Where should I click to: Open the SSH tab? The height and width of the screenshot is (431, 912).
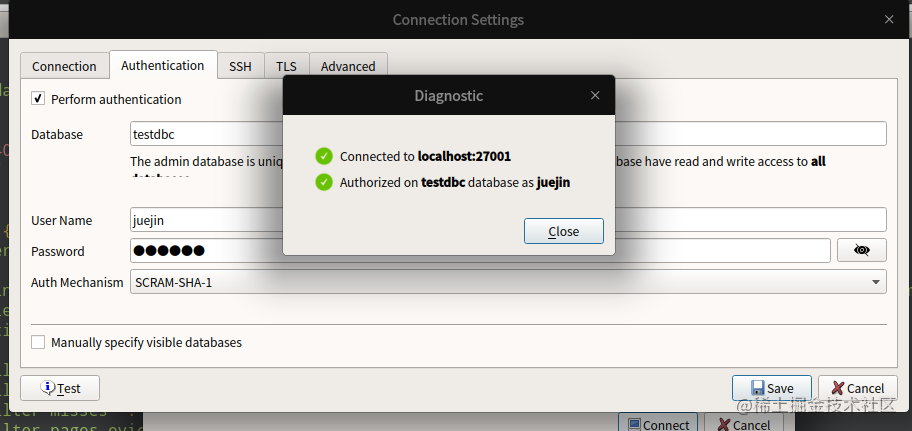click(240, 66)
